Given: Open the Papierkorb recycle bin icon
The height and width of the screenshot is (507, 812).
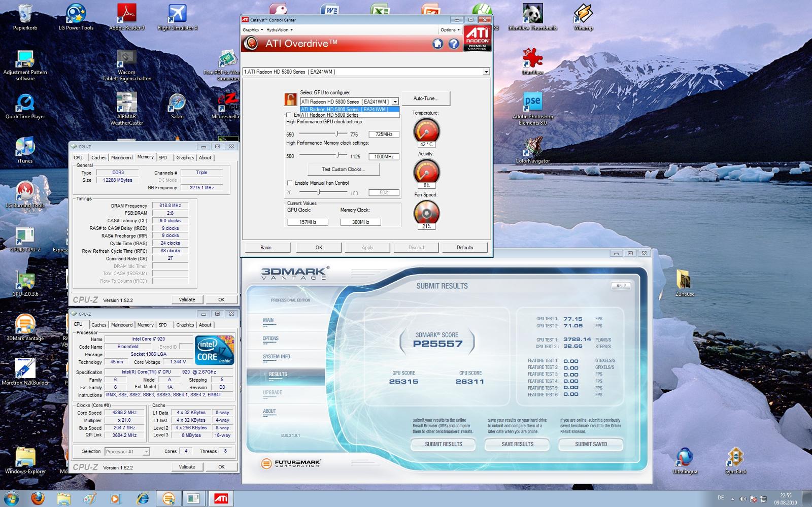Looking at the screenshot, I should 25,18.
